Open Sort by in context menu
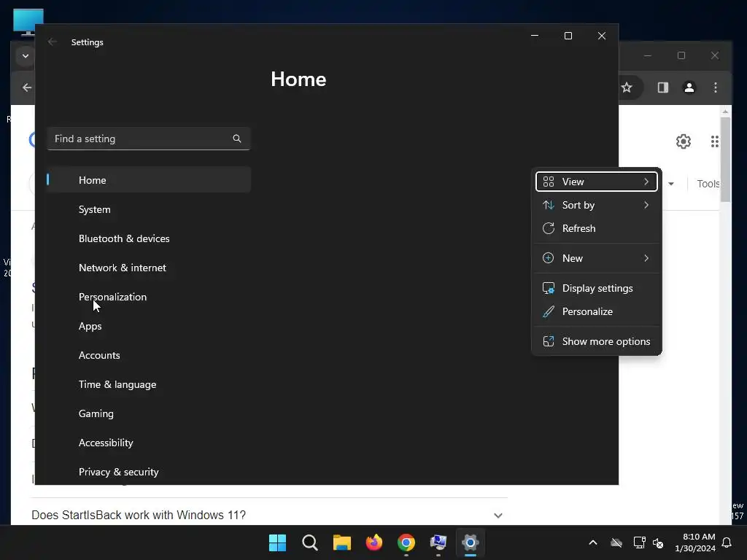Screen dimensions: 747x560 (597, 205)
